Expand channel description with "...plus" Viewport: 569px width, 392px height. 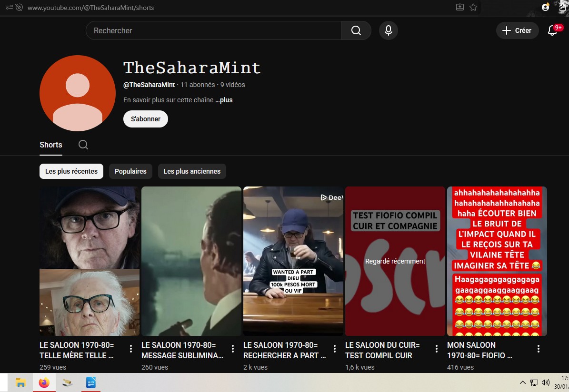tap(224, 100)
